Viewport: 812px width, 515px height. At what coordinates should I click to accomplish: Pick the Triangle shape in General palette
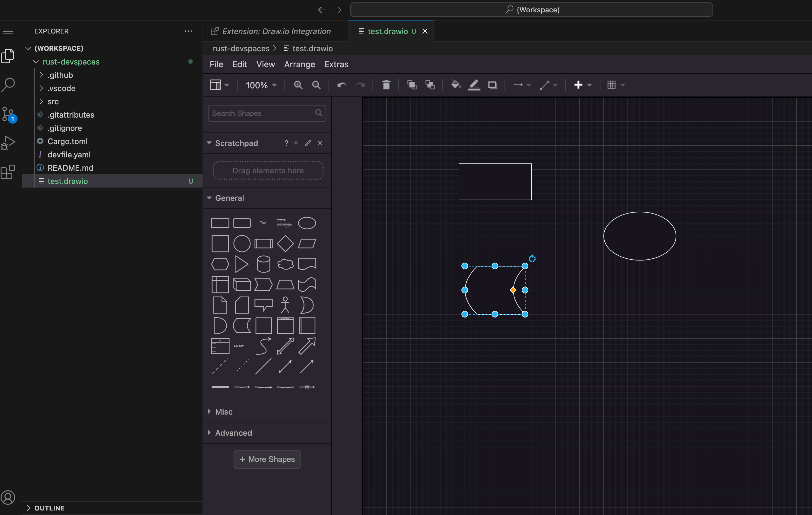[x=242, y=264]
